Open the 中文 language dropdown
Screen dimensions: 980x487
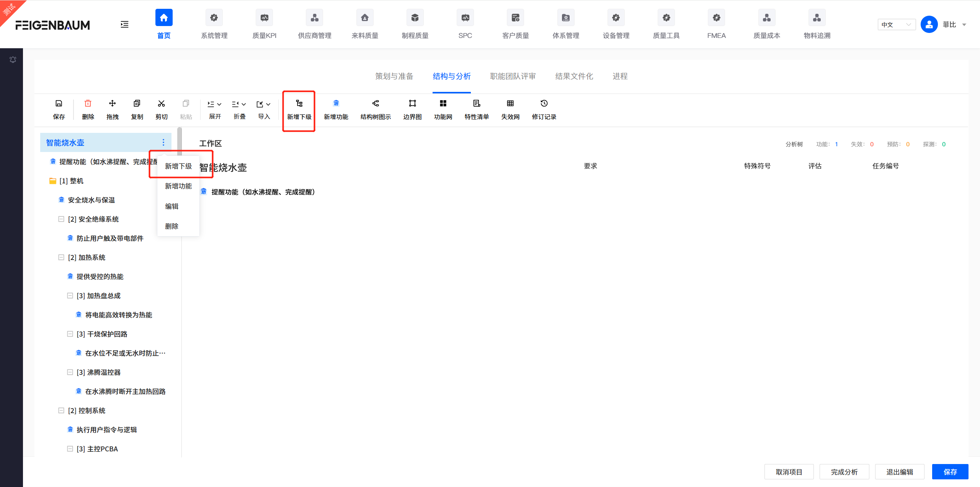coord(896,24)
